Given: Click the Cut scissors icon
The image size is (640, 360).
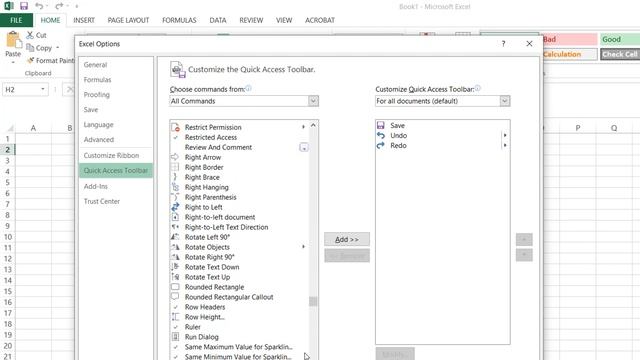Looking at the screenshot, I should (x=30, y=35).
